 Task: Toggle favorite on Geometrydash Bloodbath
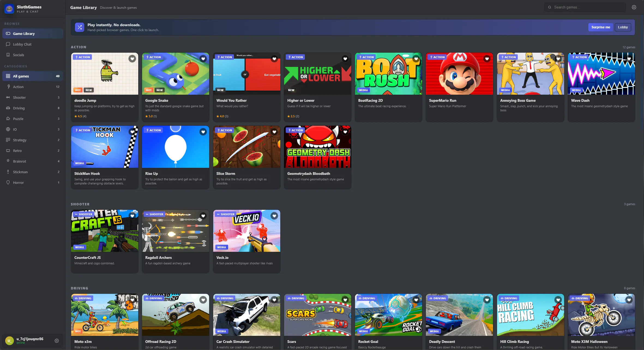click(x=345, y=132)
